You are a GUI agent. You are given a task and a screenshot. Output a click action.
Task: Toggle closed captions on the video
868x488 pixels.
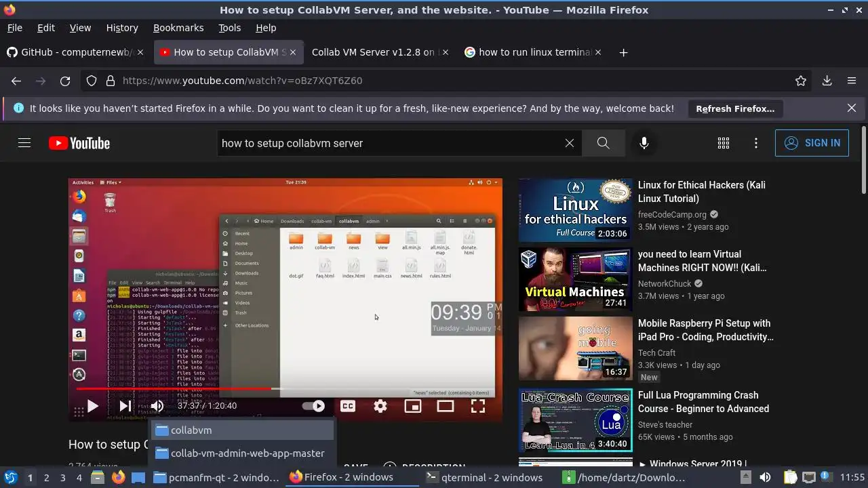coord(348,406)
